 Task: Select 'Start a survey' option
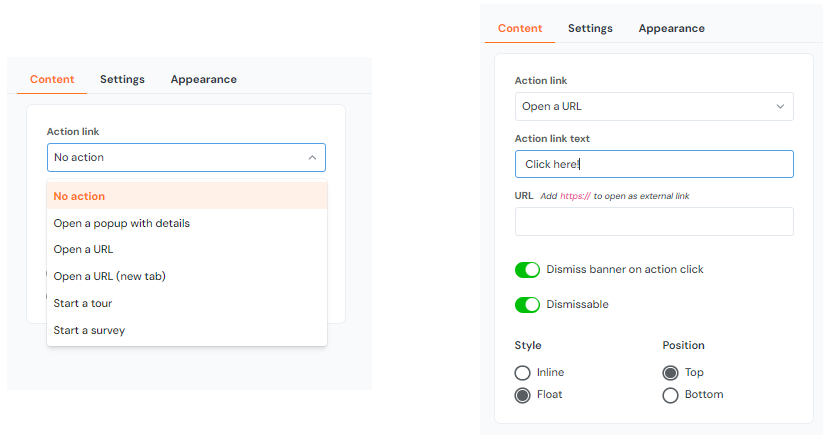click(x=186, y=330)
